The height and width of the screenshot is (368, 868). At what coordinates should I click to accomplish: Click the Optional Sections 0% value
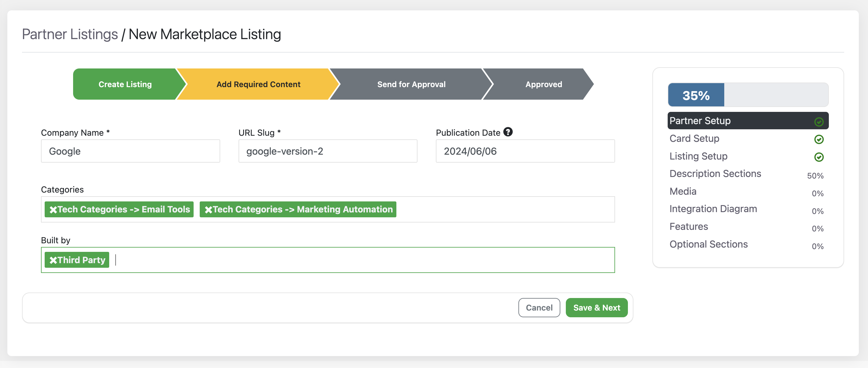click(818, 246)
